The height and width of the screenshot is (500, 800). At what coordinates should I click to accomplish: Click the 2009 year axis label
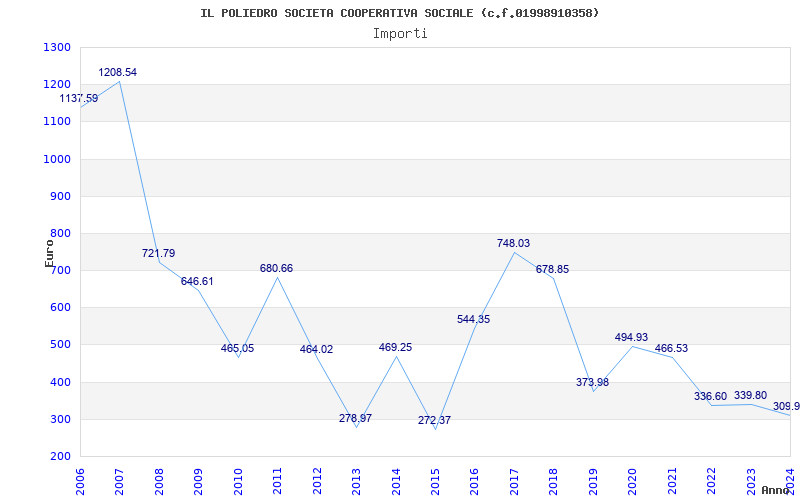[x=198, y=481]
